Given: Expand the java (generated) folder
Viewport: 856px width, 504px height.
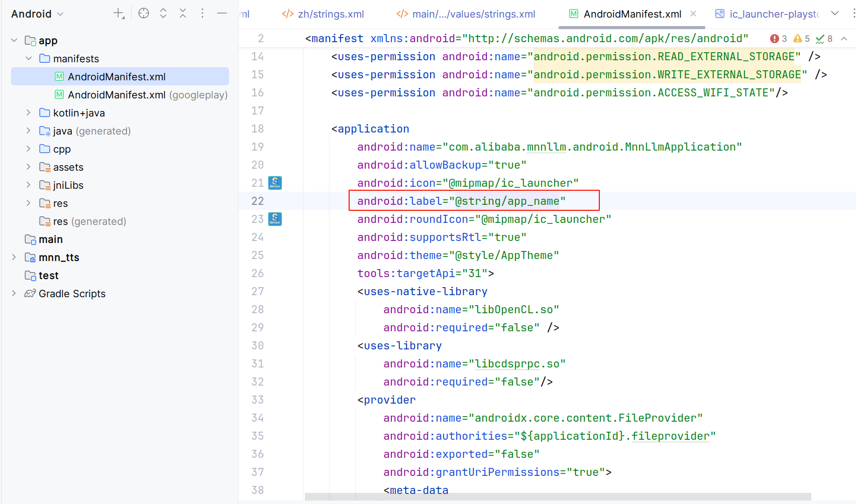Looking at the screenshot, I should pyautogui.click(x=29, y=131).
